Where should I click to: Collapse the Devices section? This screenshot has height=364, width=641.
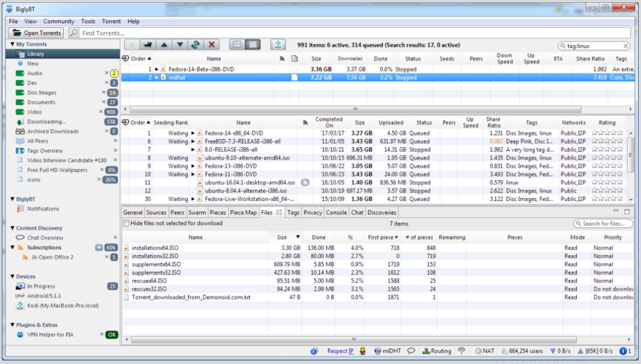click(x=12, y=276)
